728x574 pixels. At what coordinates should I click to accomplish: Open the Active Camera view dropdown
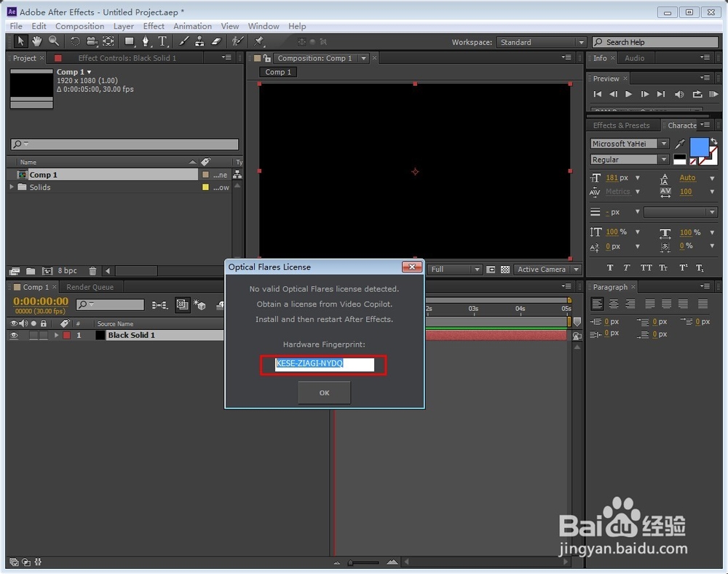548,270
